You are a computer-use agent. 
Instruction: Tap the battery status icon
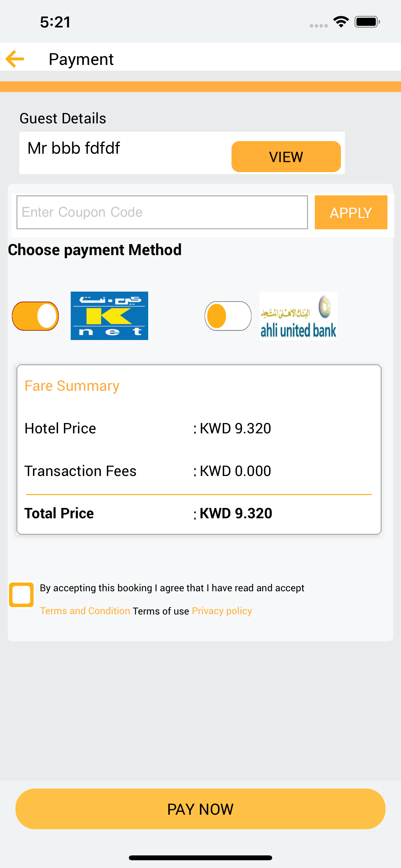coord(367,22)
